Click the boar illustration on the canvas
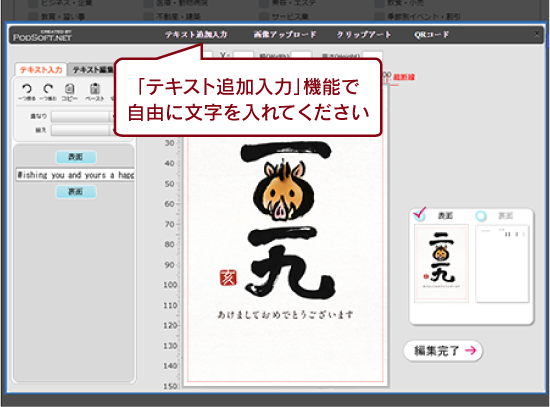 pyautogui.click(x=284, y=191)
